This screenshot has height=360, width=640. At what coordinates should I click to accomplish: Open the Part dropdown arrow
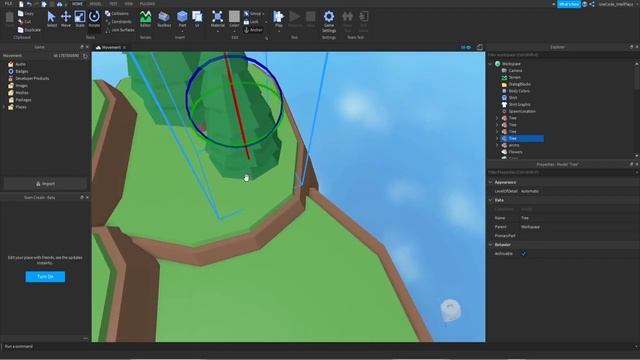click(182, 31)
